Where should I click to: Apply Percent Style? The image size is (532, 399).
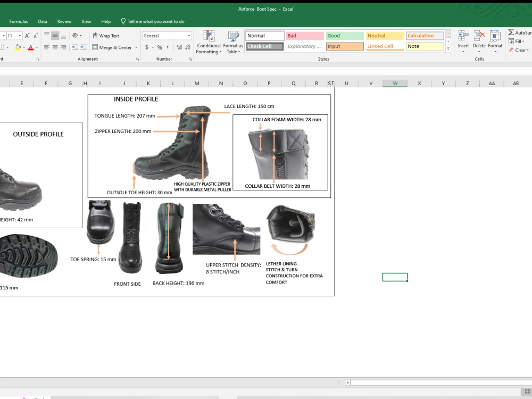click(160, 47)
